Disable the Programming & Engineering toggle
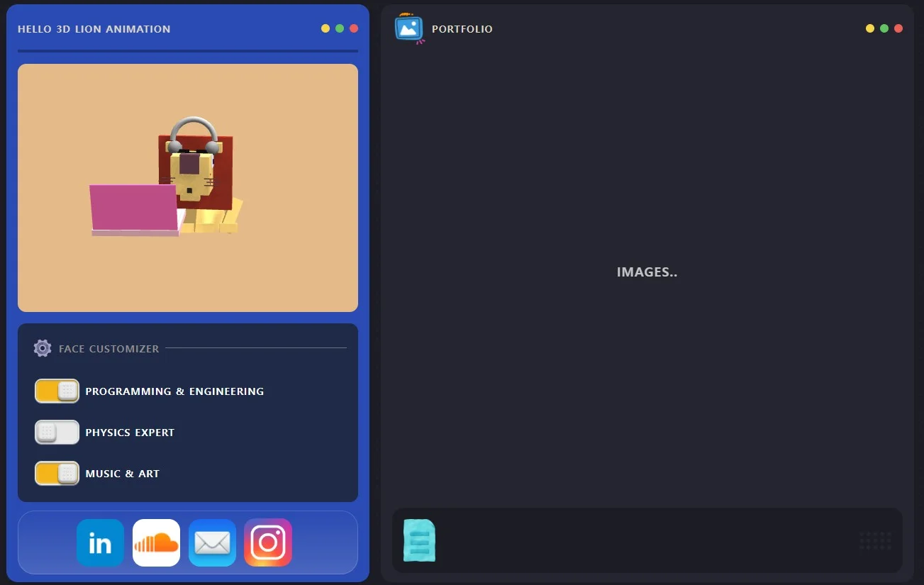 point(57,391)
